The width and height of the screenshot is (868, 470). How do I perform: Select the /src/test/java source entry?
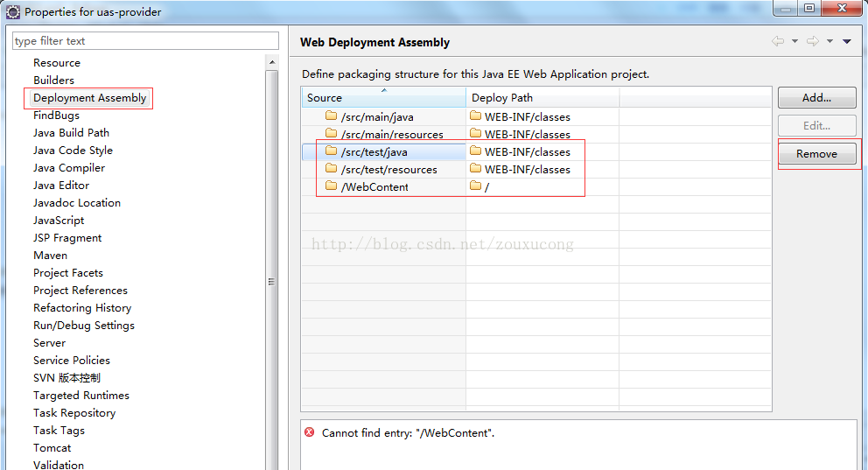tap(374, 151)
